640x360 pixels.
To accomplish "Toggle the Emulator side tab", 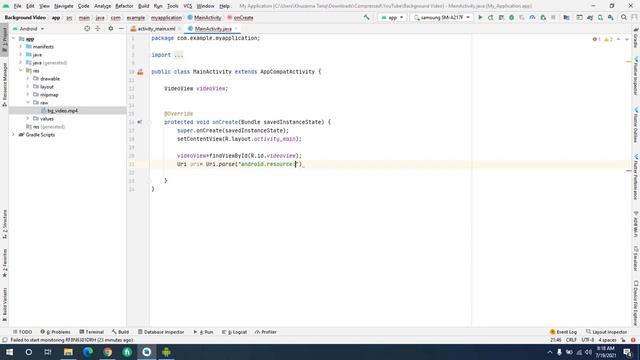I will pos(636,258).
